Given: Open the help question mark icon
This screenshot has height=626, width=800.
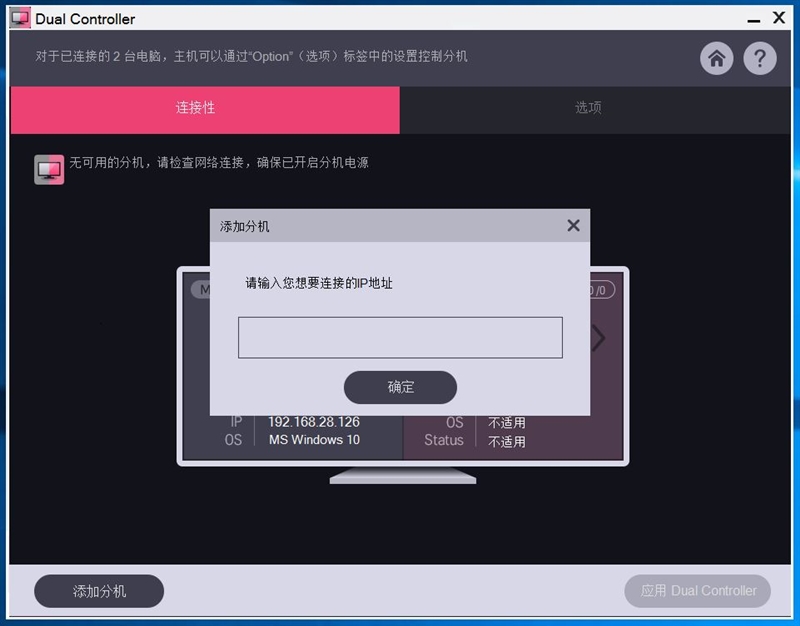Looking at the screenshot, I should click(x=760, y=58).
